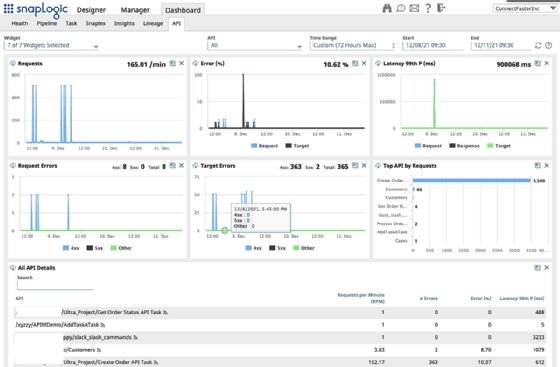Close the Request Errors widget
This screenshot has width=560, height=367.
[181, 165]
